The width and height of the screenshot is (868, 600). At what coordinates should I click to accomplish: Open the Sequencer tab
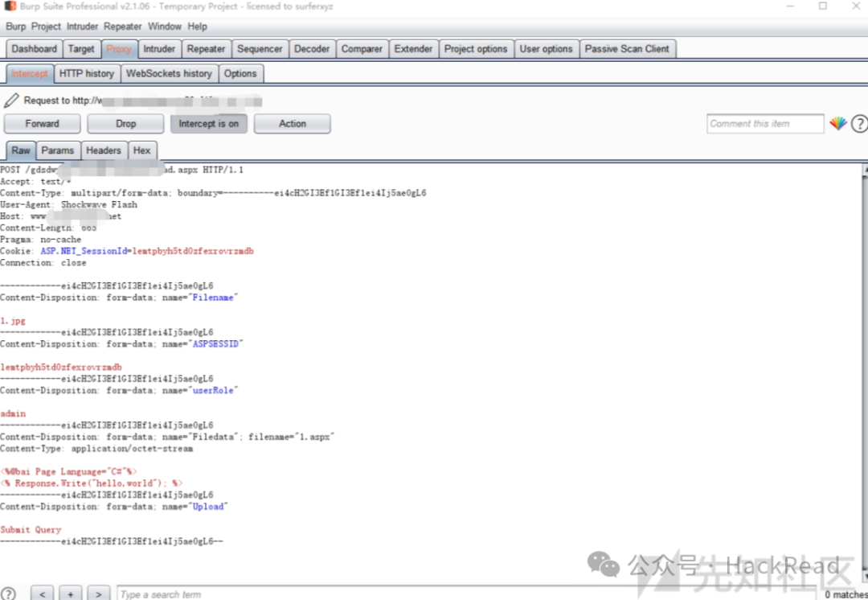click(x=260, y=49)
